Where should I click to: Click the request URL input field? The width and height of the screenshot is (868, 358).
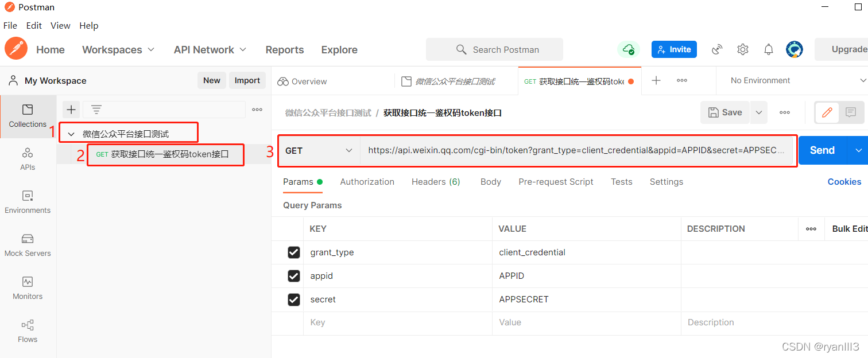[x=576, y=150]
